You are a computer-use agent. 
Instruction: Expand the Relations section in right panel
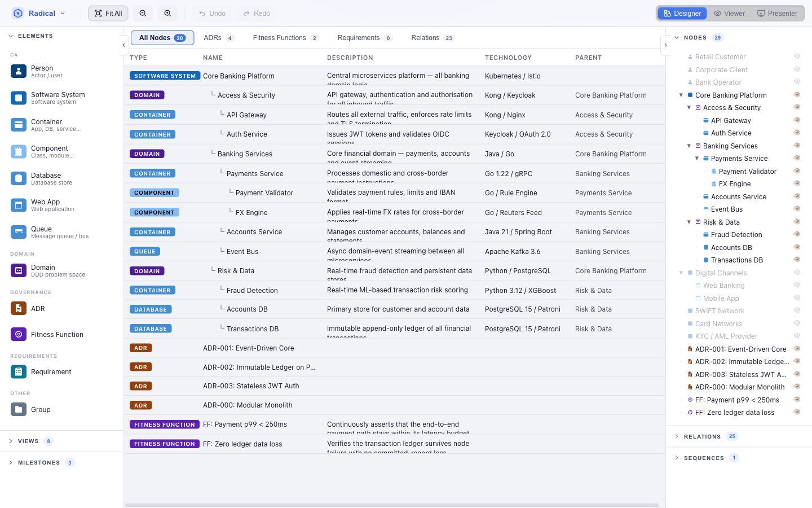[x=677, y=436]
